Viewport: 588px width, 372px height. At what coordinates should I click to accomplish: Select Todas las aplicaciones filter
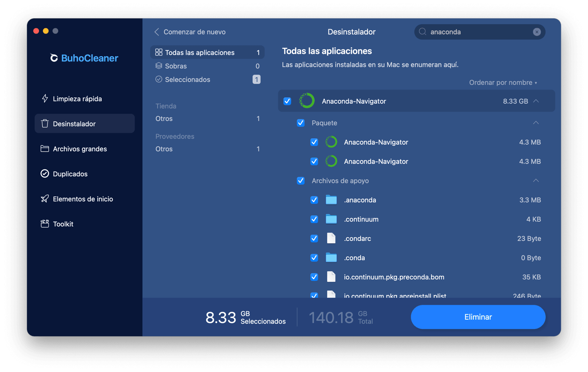point(207,52)
